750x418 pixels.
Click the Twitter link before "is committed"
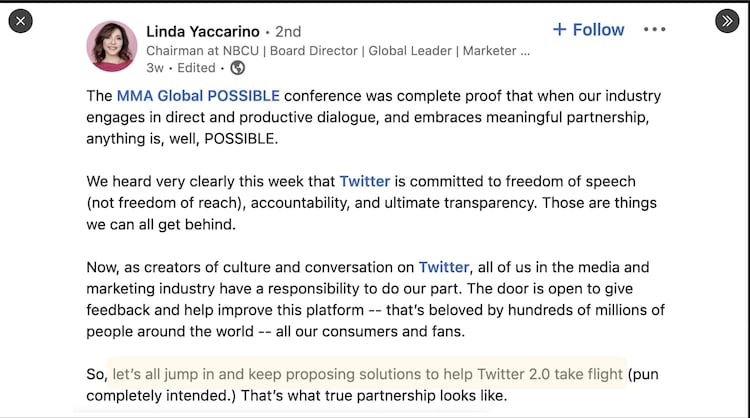(x=365, y=181)
